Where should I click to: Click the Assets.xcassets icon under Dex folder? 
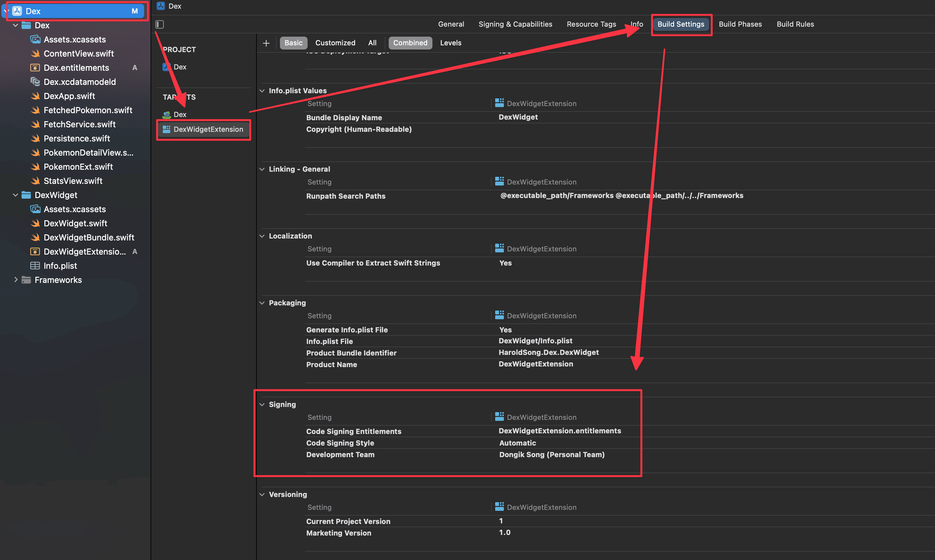point(35,39)
